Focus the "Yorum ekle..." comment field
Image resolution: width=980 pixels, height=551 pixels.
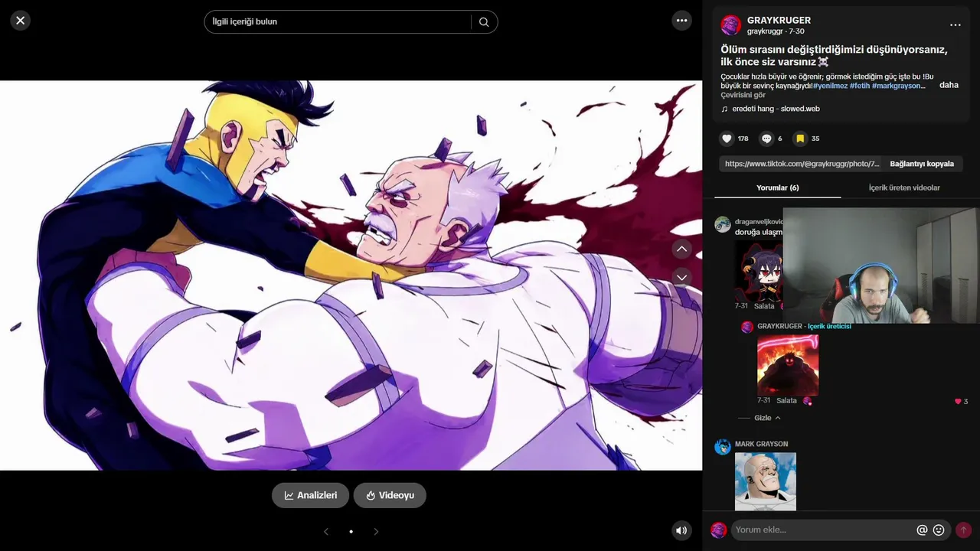[823, 530]
